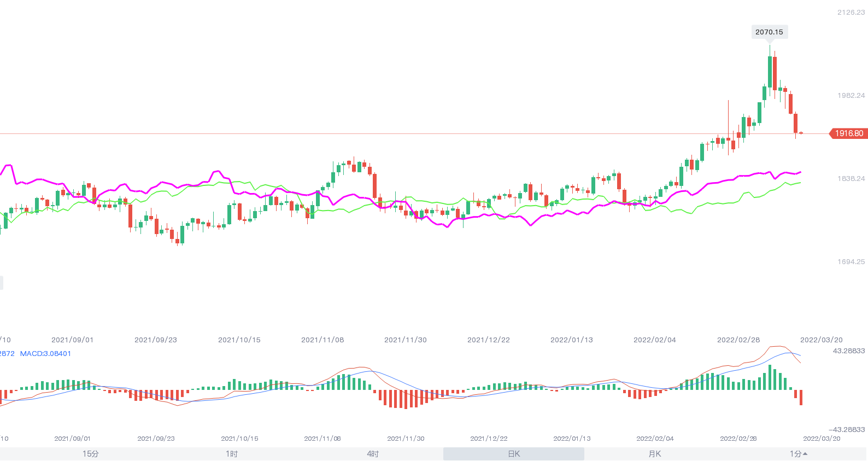The height and width of the screenshot is (461, 868).
Task: Click the 2022/02/28 date label on main chart
Action: tap(738, 340)
